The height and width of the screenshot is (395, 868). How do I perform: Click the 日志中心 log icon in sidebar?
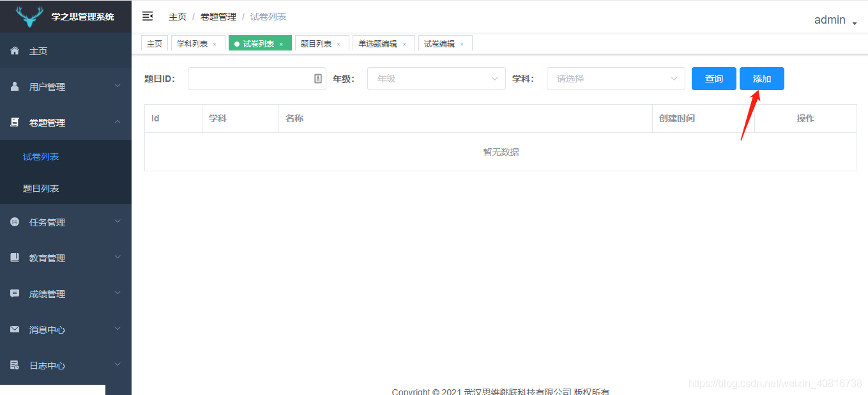[14, 365]
